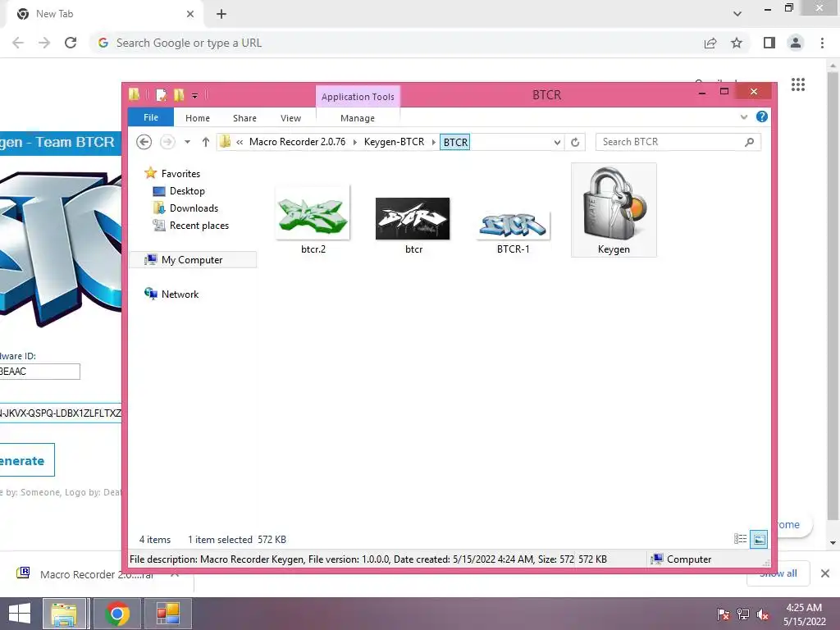Select the BTCR-1 image file
The width and height of the screenshot is (840, 630).
[x=514, y=232]
